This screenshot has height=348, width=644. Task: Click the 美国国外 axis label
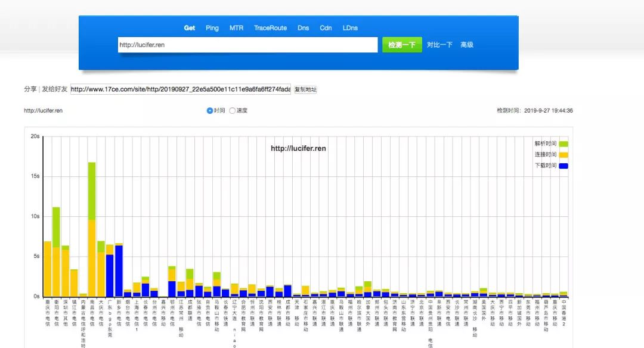click(484, 310)
